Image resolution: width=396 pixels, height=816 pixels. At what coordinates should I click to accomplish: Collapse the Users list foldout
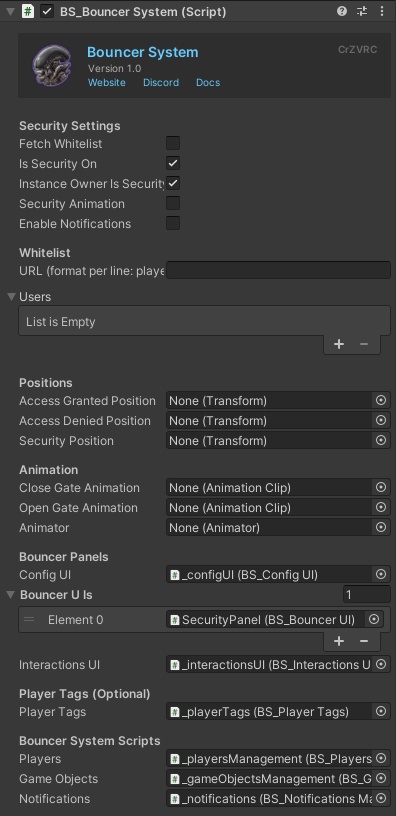(11, 297)
